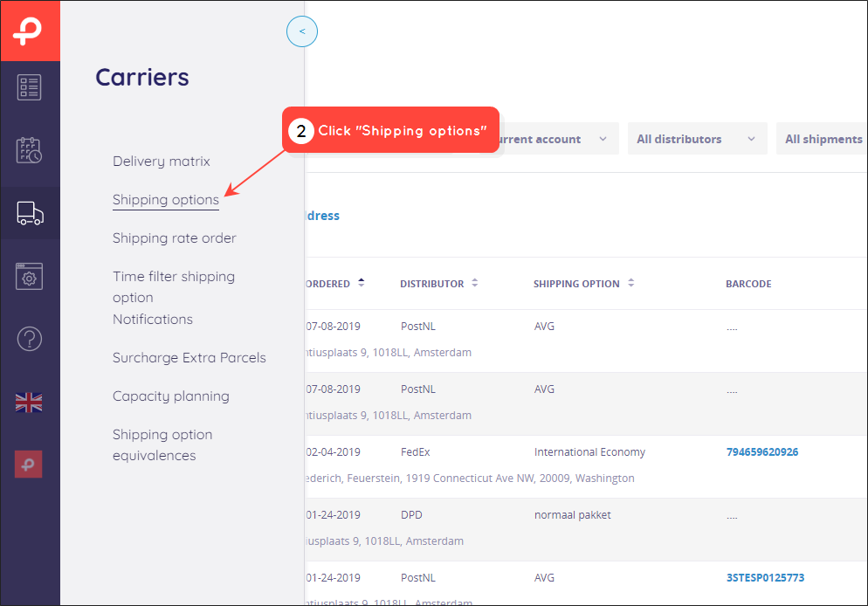The width and height of the screenshot is (868, 606).
Task: Open barcode link 794659620926
Action: pyautogui.click(x=762, y=452)
